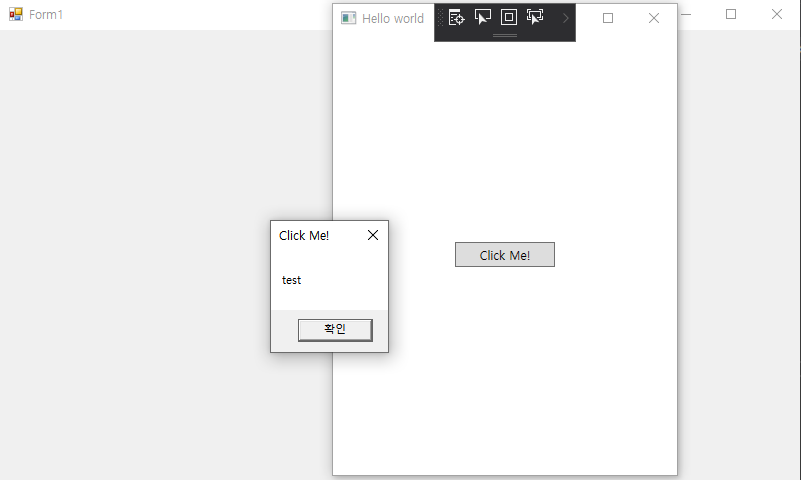Close the Form1 window

point(777,14)
